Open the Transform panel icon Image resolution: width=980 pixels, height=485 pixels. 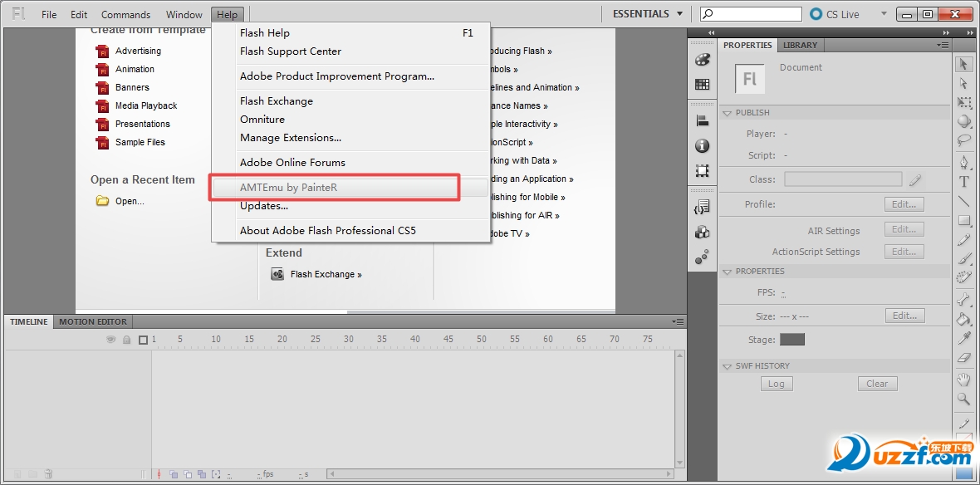703,170
